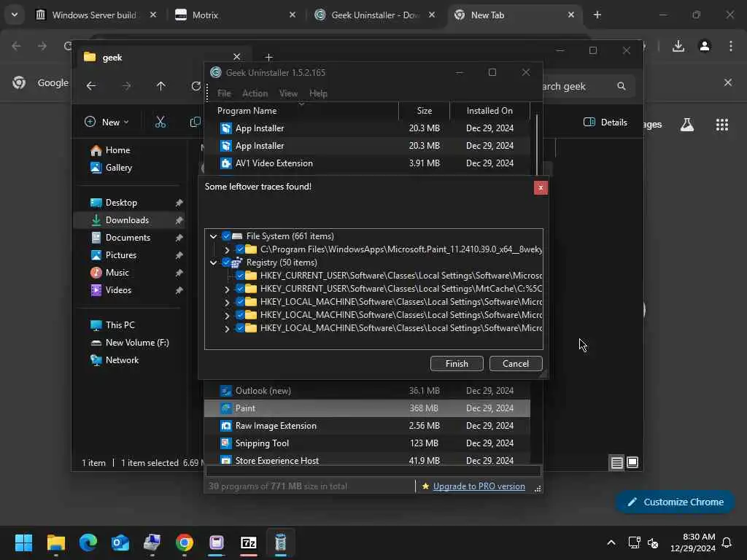The image size is (747, 560).
Task: Open Chrome profile avatar icon
Action: 705,46
